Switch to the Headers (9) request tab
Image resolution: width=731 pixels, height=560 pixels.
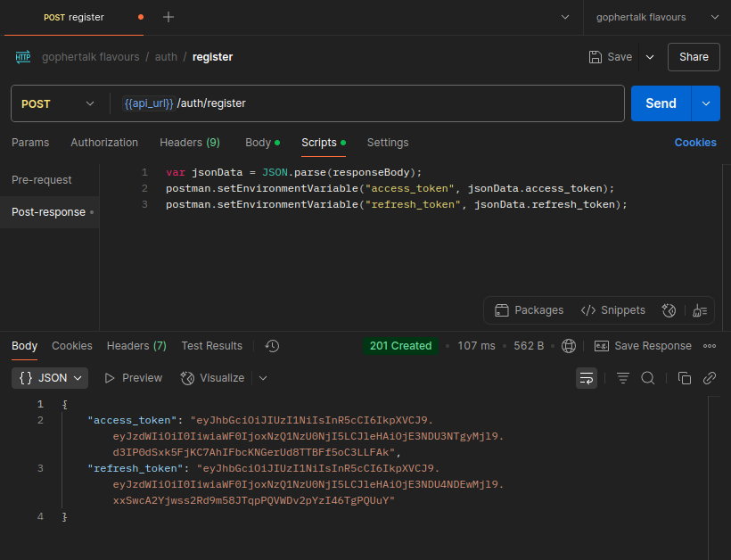point(190,143)
